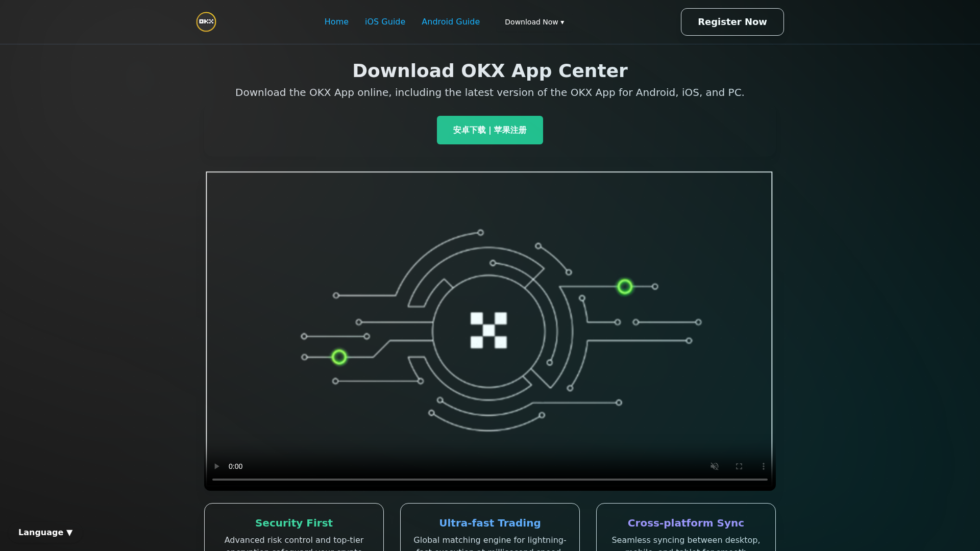Click the Ultra-fast Trading card heading

(490, 523)
